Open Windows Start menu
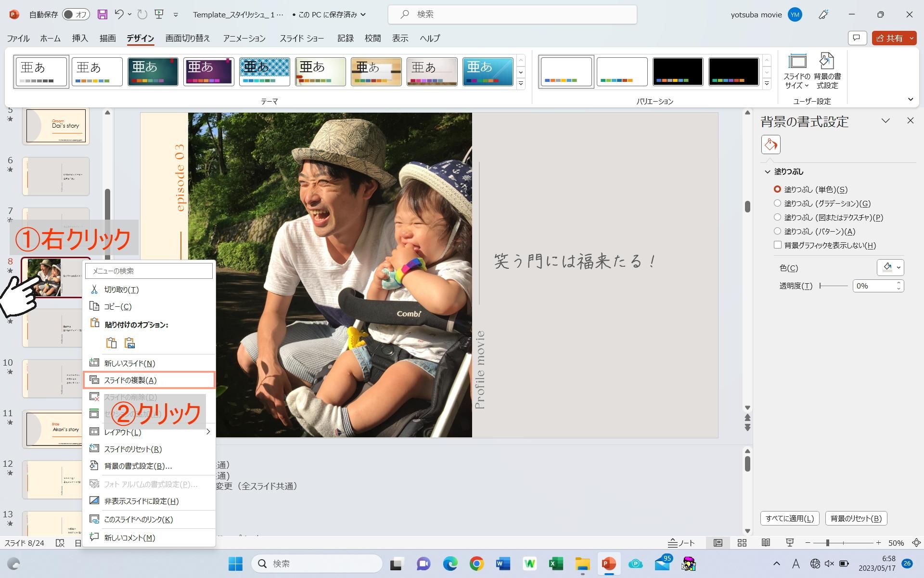The width and height of the screenshot is (924, 578). pyautogui.click(x=235, y=564)
